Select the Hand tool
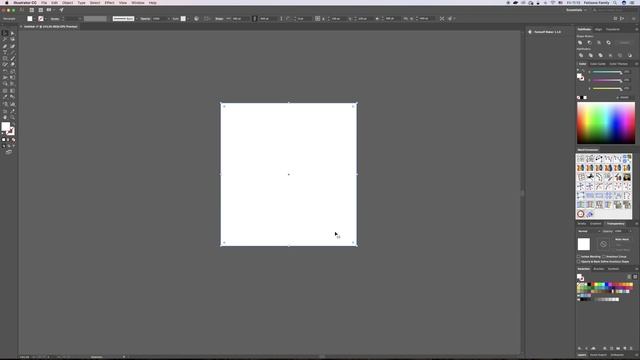Screen dimensions: 640x360 pos(5,118)
